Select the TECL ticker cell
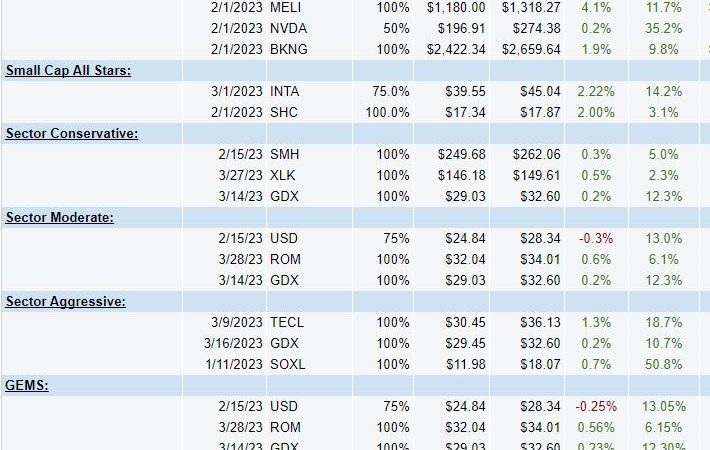The image size is (710, 450). tap(287, 322)
